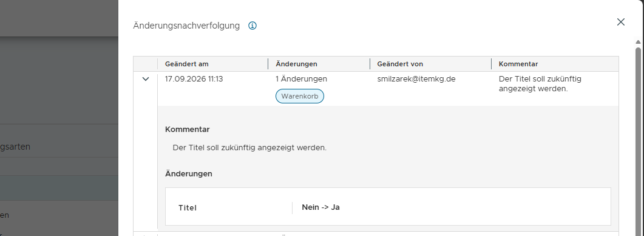Collapse the 17.09.2026 11:13 change row
This screenshot has height=236, width=644.
[x=146, y=79]
